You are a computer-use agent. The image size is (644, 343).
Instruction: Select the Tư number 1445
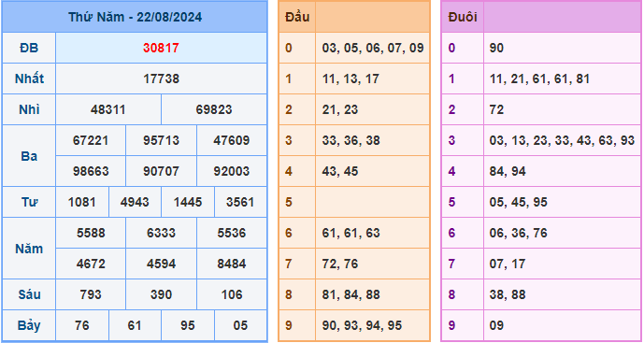click(188, 202)
